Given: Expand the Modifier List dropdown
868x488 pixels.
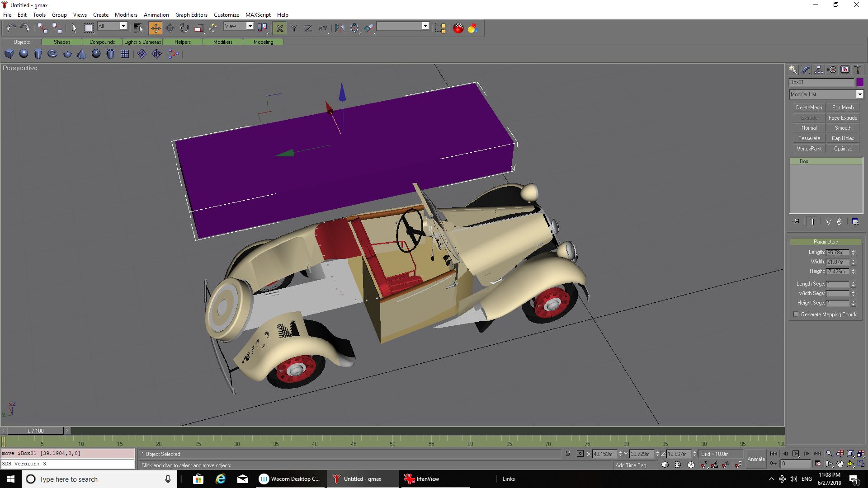Looking at the screenshot, I should point(859,94).
